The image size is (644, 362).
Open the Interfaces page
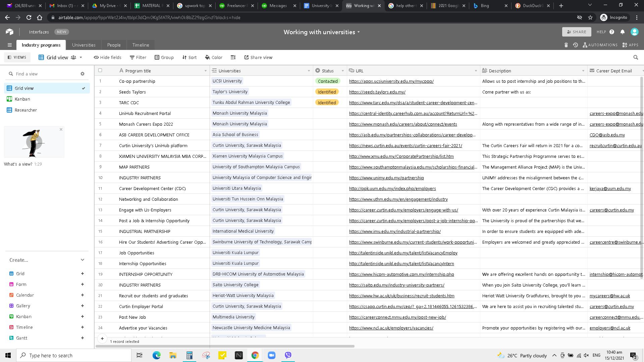(39, 32)
